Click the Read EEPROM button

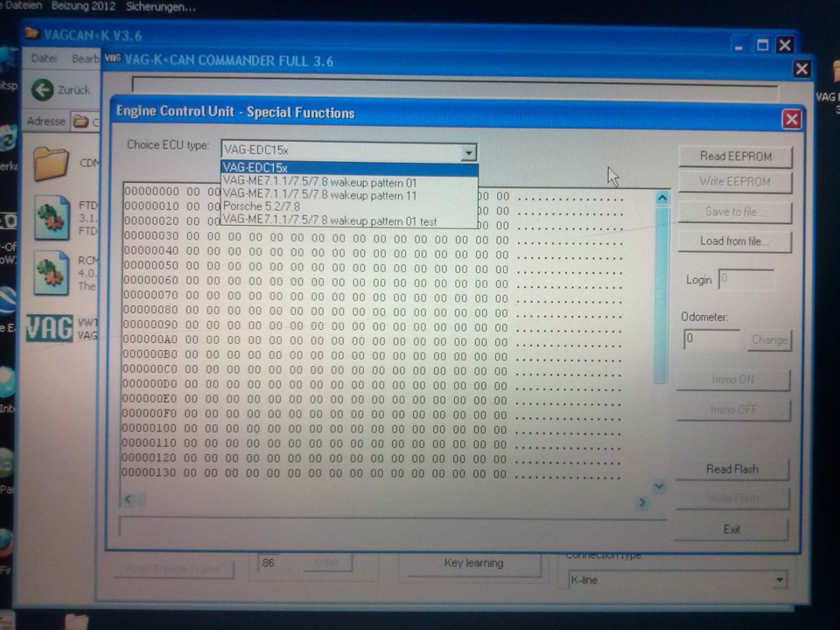(x=736, y=157)
